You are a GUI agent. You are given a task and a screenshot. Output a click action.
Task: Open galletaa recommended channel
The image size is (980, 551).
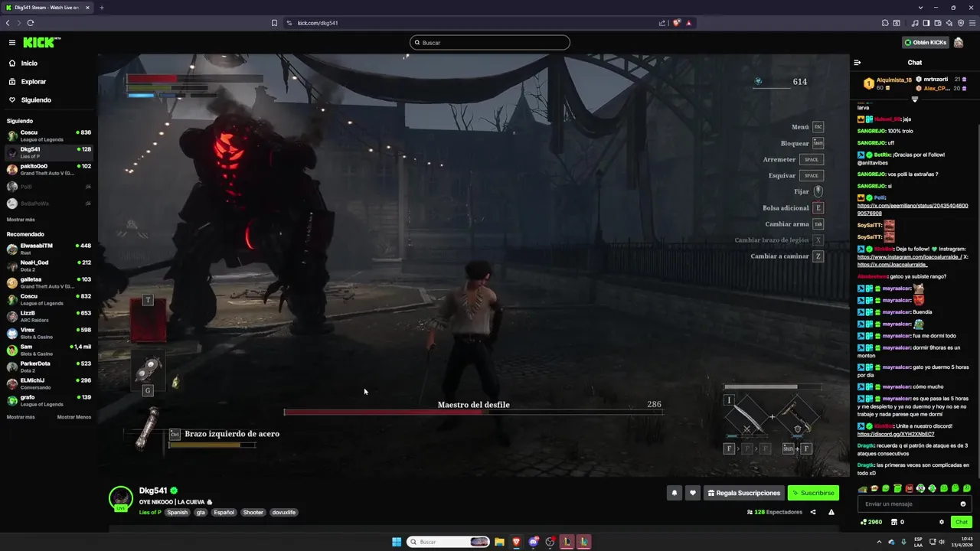pyautogui.click(x=49, y=282)
